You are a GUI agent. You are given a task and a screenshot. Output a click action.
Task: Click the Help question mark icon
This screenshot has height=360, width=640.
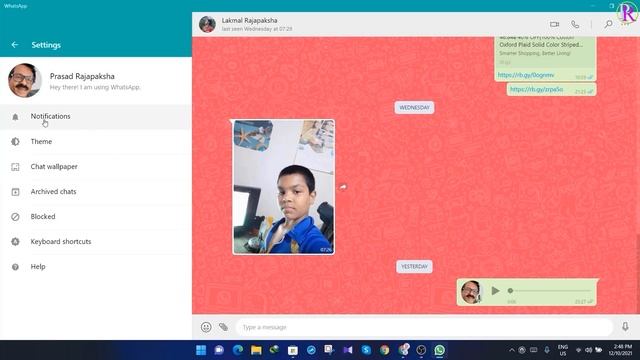15,267
